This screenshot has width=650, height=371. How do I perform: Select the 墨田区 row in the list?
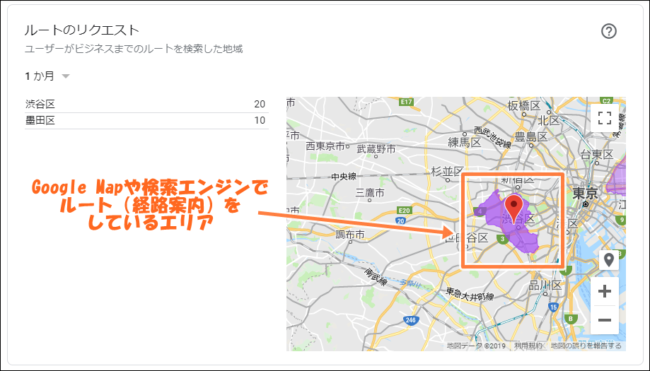point(147,121)
